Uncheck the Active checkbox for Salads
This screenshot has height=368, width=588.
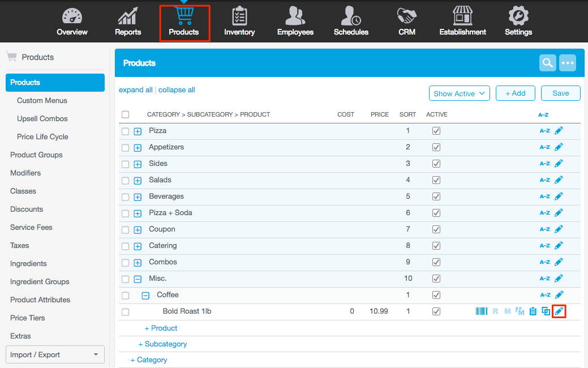click(436, 180)
